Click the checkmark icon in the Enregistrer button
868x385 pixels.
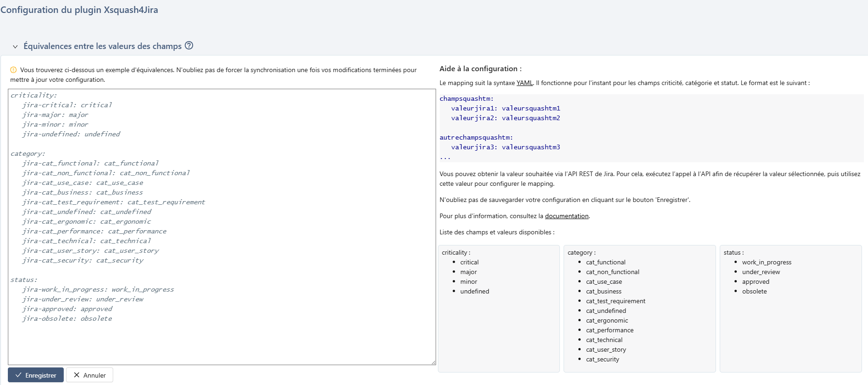point(18,375)
